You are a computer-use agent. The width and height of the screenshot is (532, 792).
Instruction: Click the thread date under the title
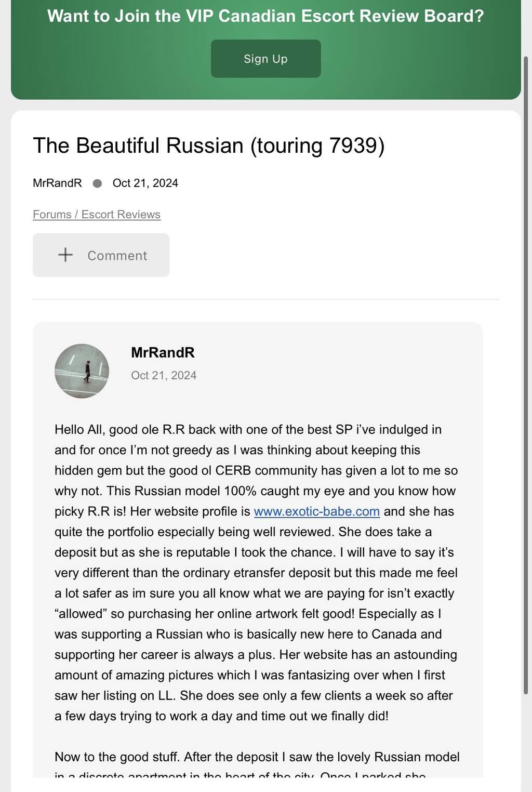pyautogui.click(x=145, y=183)
